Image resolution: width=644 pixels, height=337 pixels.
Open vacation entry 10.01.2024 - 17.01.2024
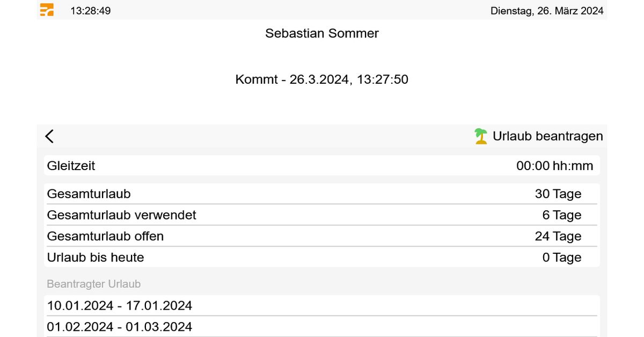click(322, 305)
